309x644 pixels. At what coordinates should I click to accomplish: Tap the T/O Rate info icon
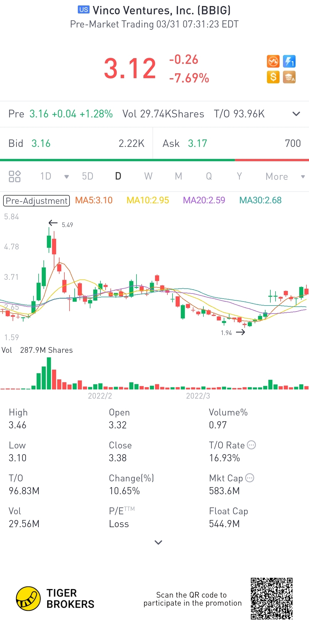coord(251,445)
